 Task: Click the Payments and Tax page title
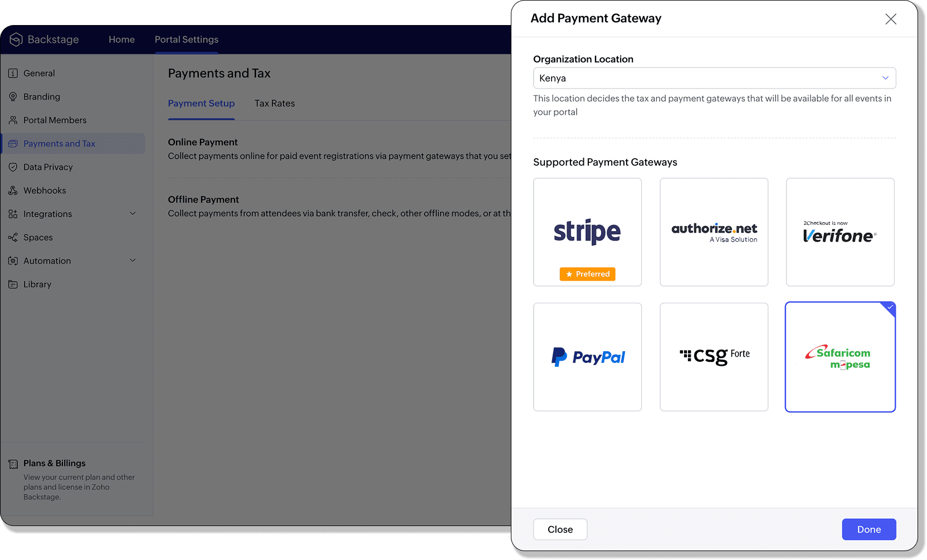219,73
